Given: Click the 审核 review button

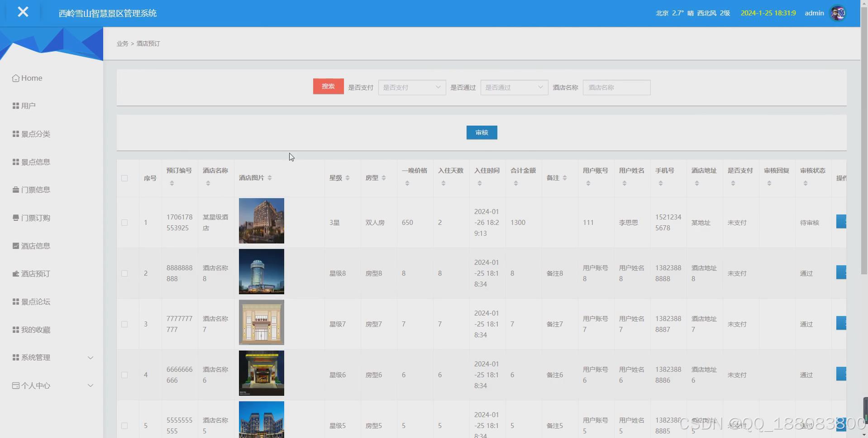Looking at the screenshot, I should pos(481,132).
